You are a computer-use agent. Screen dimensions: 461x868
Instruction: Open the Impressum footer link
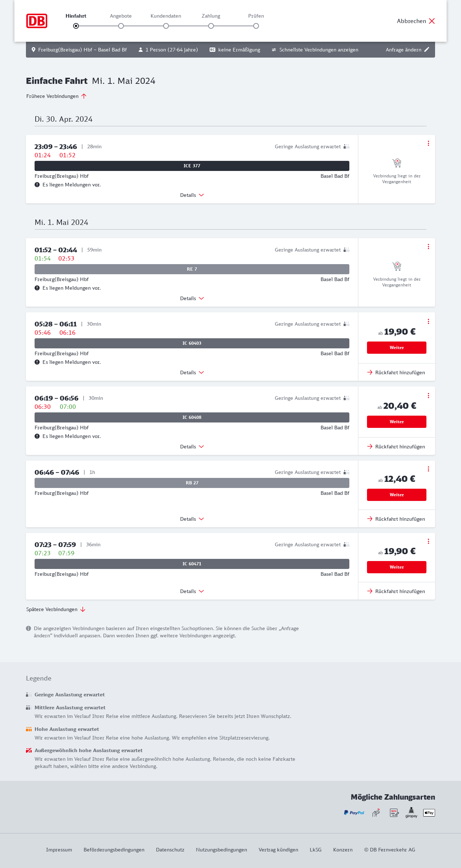click(59, 850)
